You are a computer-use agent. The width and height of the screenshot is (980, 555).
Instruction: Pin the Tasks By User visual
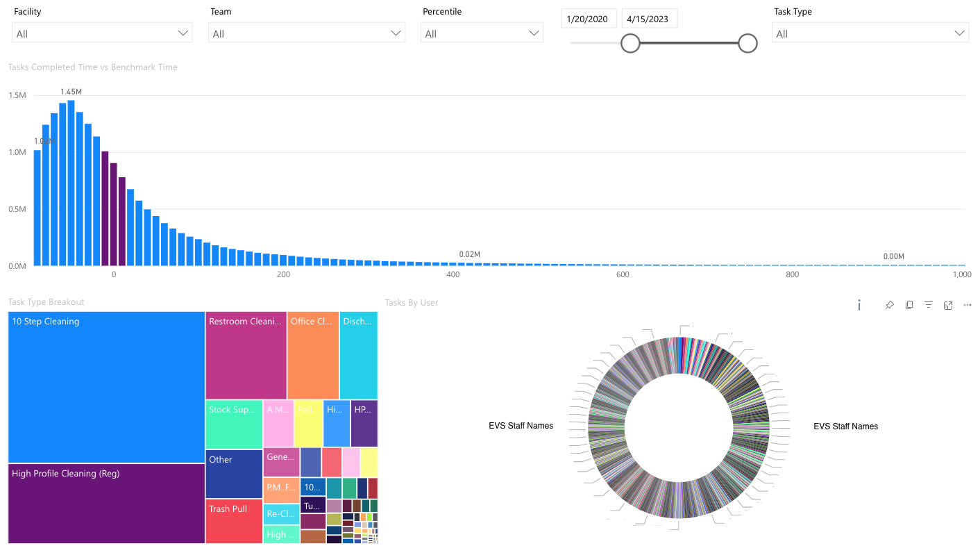(889, 305)
